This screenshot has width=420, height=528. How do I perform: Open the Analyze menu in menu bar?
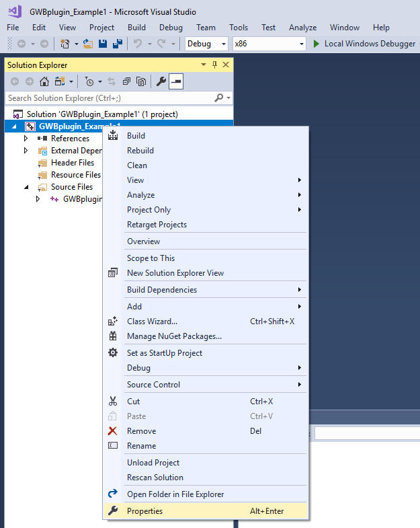[x=302, y=28]
